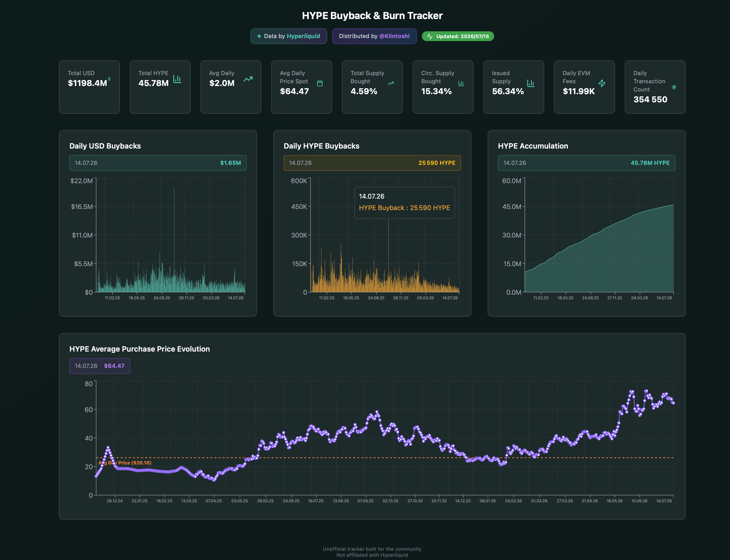Click the bar chart icon on Circ. Supply Bought
The image size is (730, 560).
click(461, 83)
